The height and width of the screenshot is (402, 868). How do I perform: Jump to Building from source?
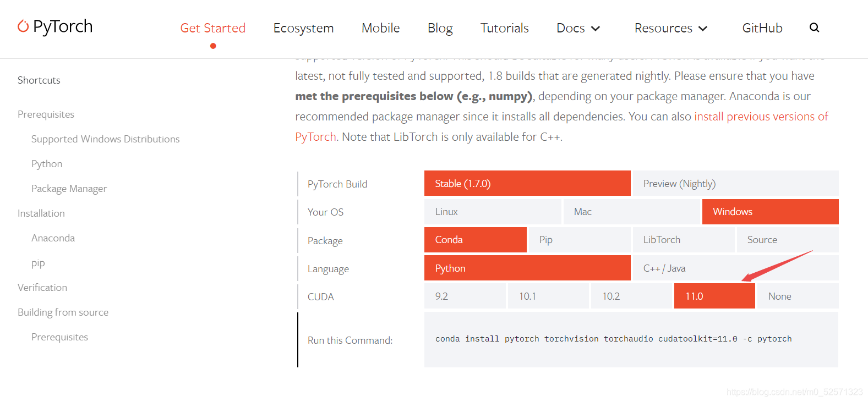[63, 312]
